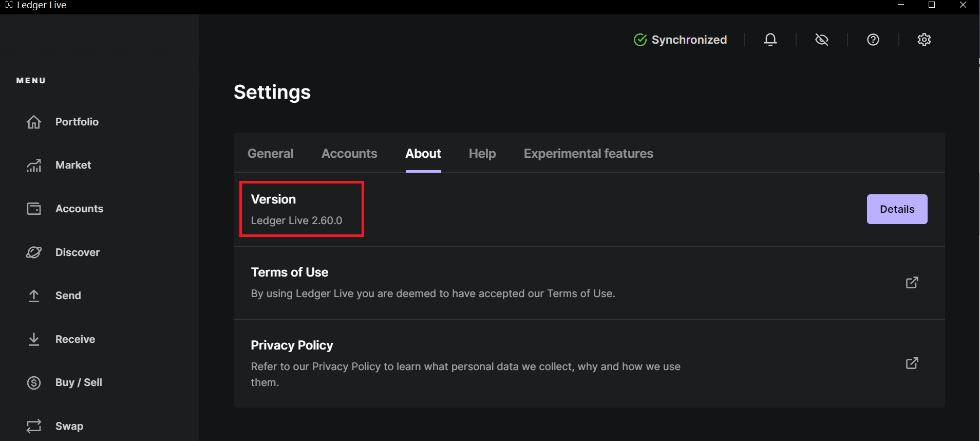Open Discover planet icon

(34, 252)
